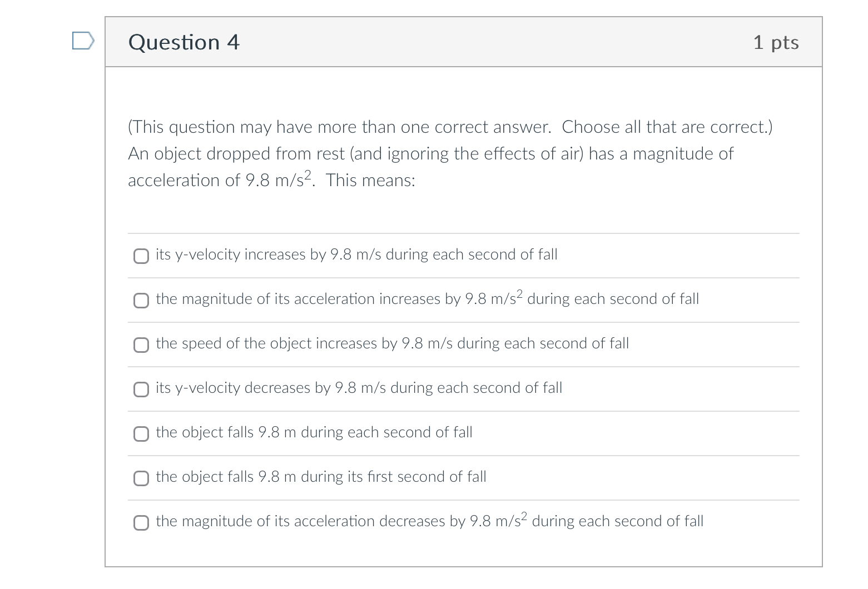Check "object falls 9.8 m during its first second"
The image size is (868, 589).
tap(141, 478)
